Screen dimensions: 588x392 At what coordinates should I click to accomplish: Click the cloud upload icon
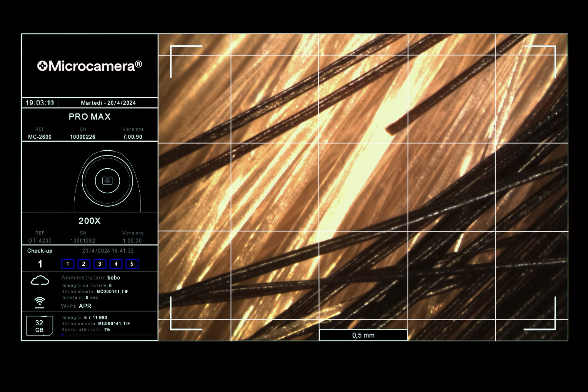pos(40,281)
